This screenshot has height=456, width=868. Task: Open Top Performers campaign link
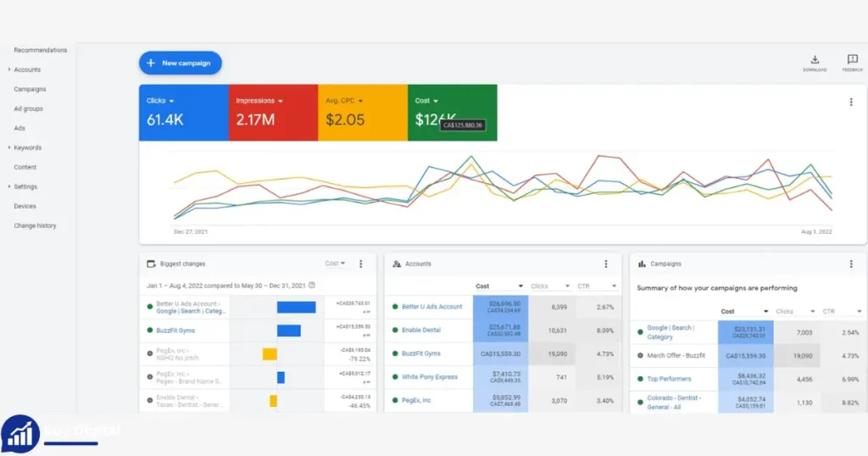670,379
